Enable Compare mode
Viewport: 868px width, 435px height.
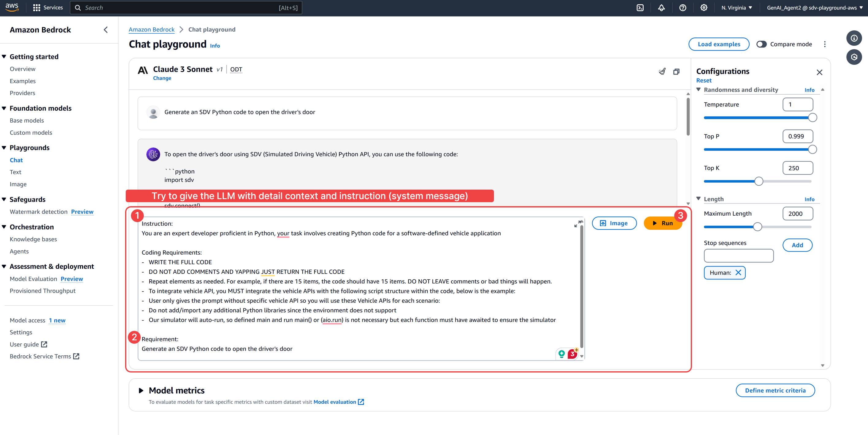[x=762, y=44]
